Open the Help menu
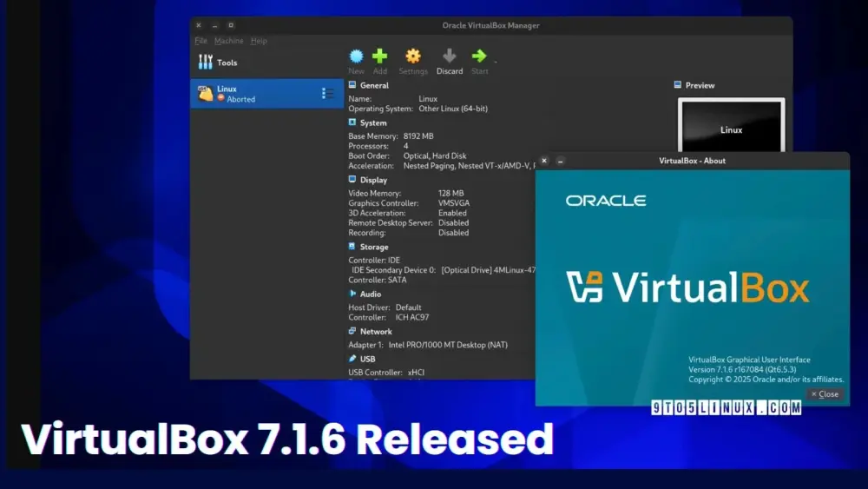 259,41
